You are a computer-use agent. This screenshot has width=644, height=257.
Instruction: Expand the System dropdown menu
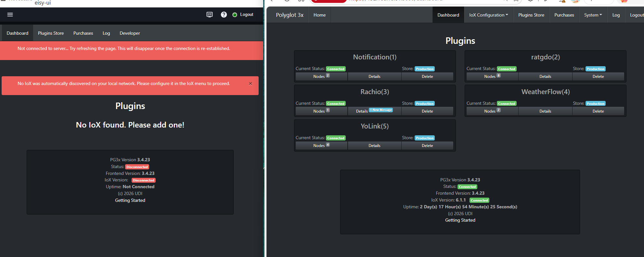(x=593, y=15)
